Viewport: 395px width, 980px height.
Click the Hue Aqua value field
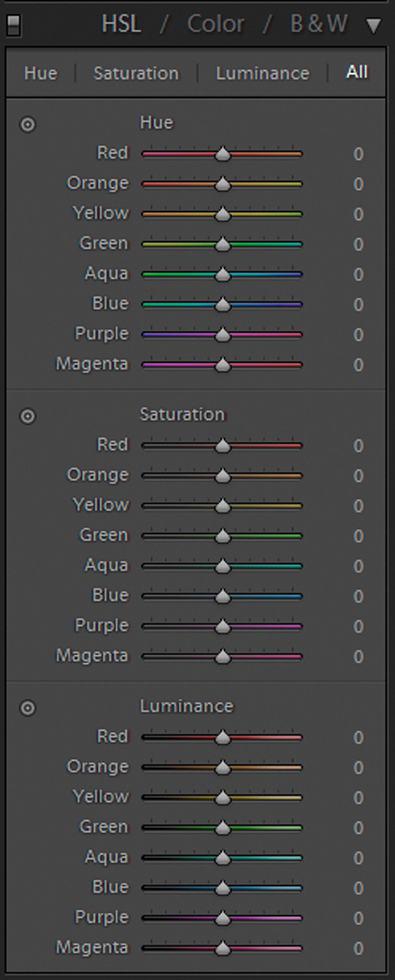(358, 275)
